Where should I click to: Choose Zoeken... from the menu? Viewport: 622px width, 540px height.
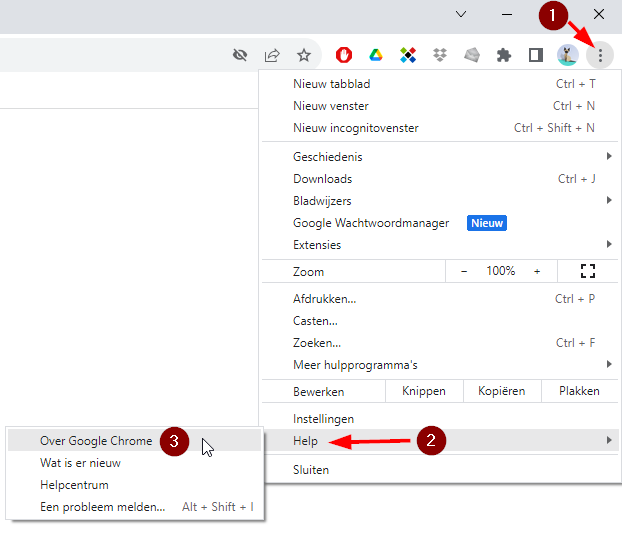point(440,343)
